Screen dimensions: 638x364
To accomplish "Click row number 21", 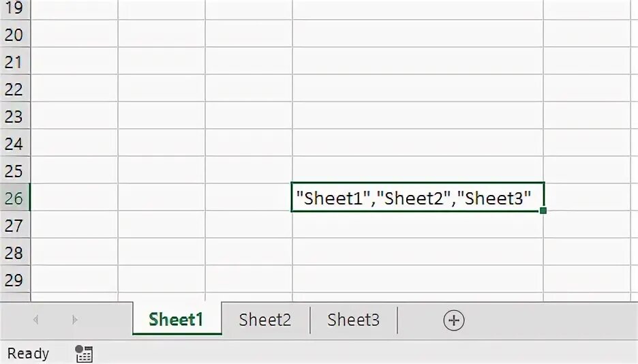I will click(x=14, y=62).
